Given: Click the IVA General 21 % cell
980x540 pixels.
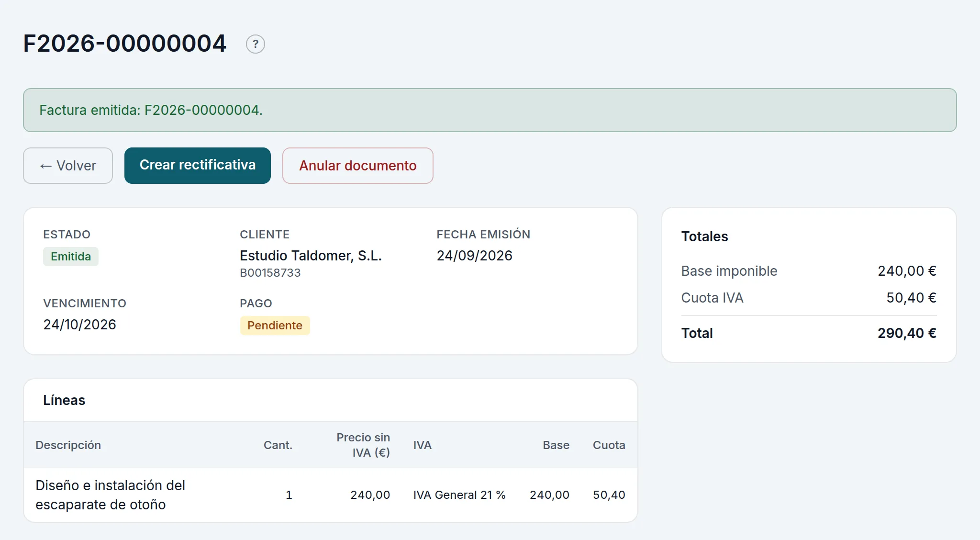Looking at the screenshot, I should click(x=459, y=495).
